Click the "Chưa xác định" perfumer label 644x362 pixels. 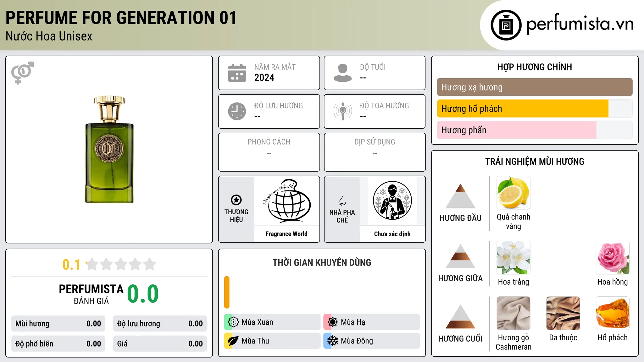coord(392,234)
